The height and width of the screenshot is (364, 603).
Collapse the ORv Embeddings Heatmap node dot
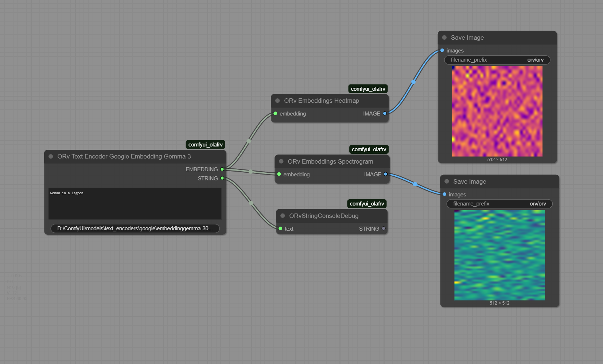tap(277, 101)
